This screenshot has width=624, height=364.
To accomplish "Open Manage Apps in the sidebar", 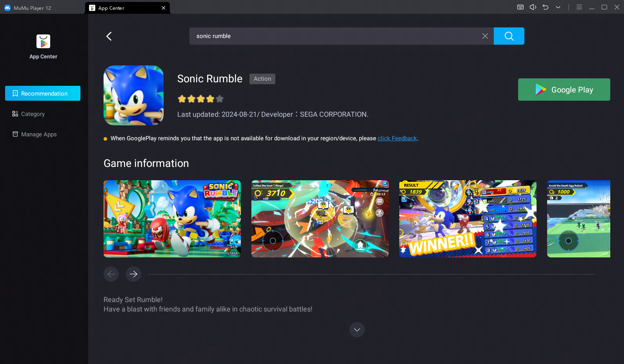I will coord(35,134).
